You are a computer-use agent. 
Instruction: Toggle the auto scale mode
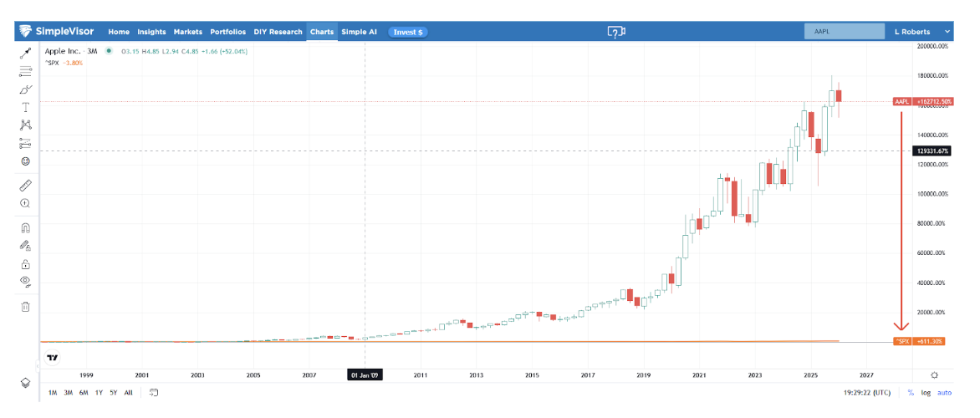[x=944, y=392]
